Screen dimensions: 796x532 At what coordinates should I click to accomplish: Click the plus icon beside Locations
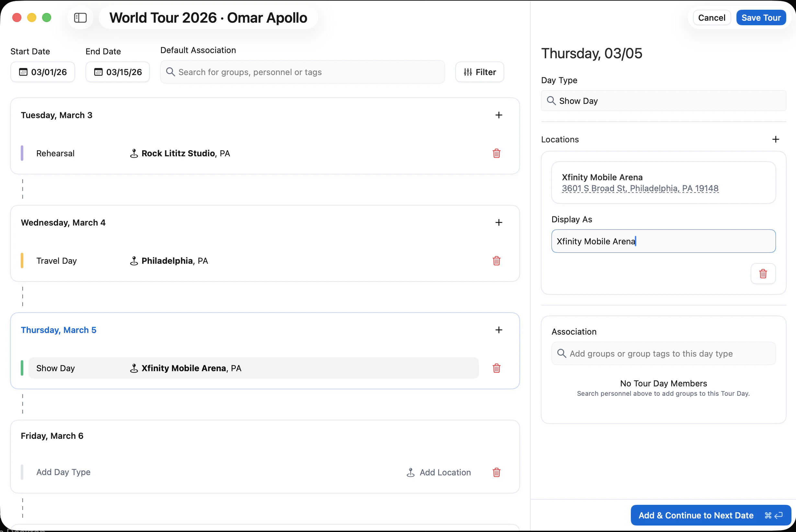[775, 139]
